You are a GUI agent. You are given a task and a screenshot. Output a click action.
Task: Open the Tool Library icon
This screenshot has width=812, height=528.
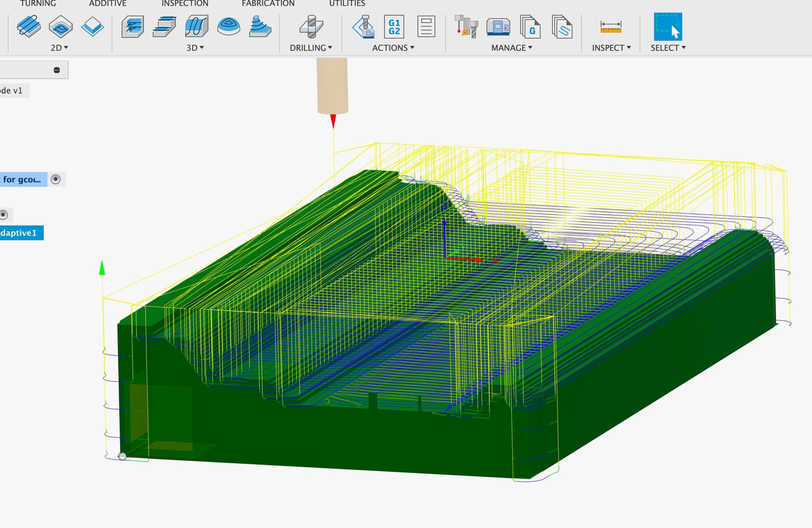[466, 26]
